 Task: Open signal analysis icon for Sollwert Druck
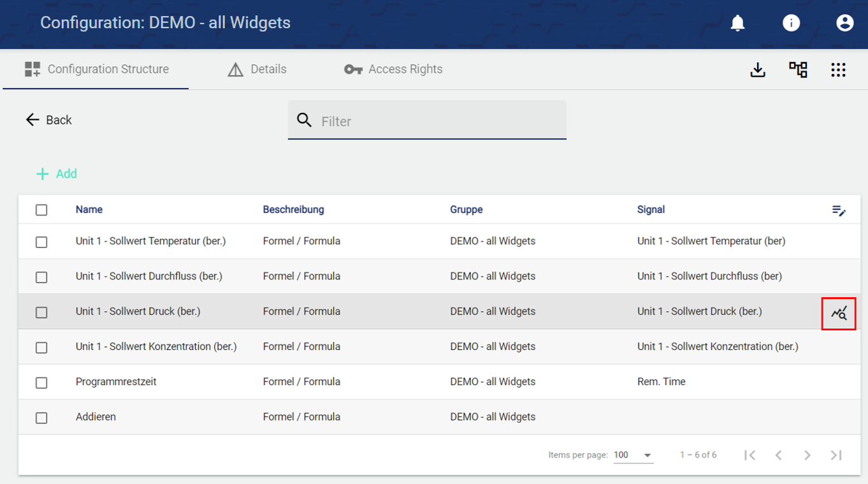click(839, 313)
